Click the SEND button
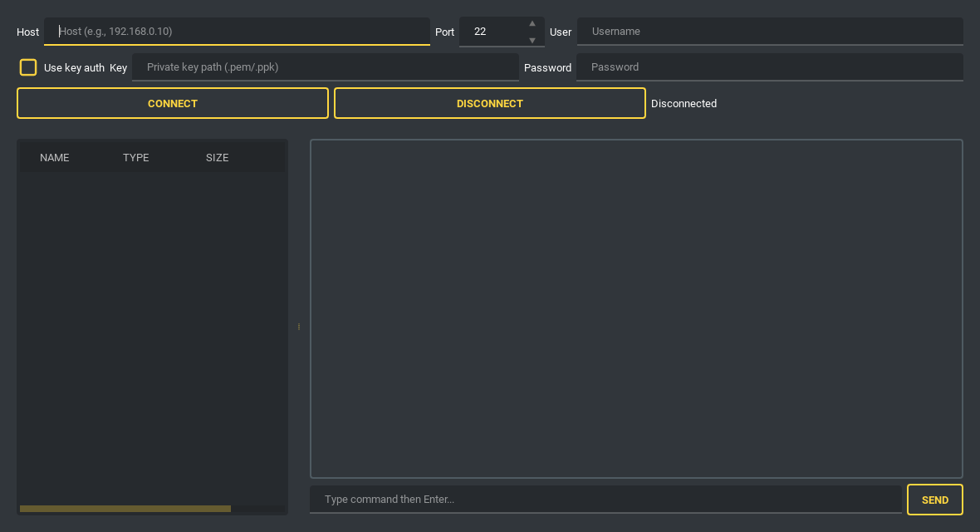 pos(935,500)
